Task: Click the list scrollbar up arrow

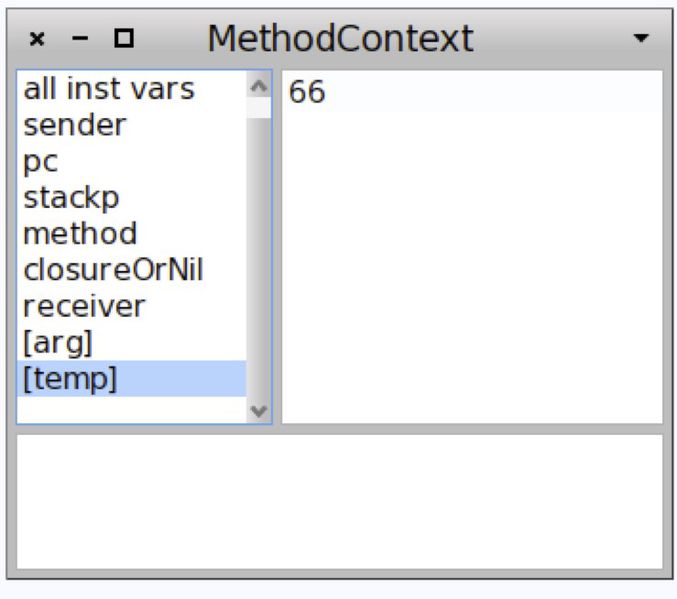Action: (x=259, y=84)
